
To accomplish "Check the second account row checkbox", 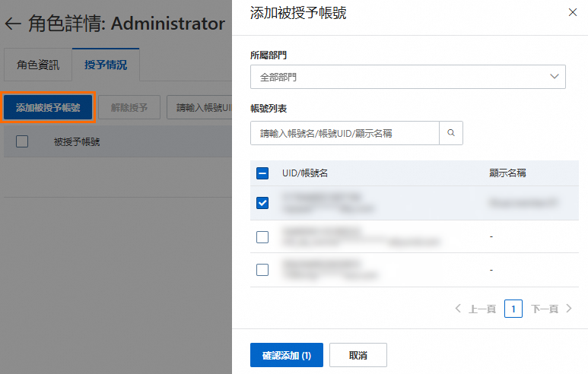I will pos(262,237).
